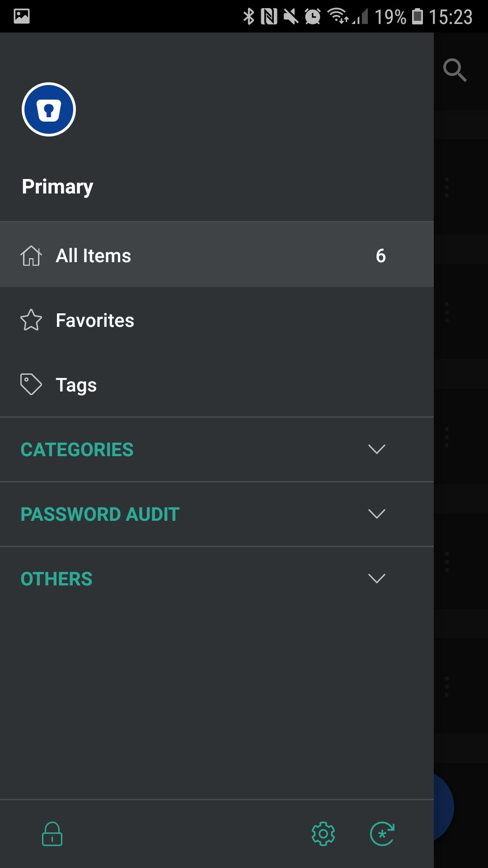Viewport: 488px width, 868px height.
Task: View all 6 items in the vault
Action: (x=380, y=255)
